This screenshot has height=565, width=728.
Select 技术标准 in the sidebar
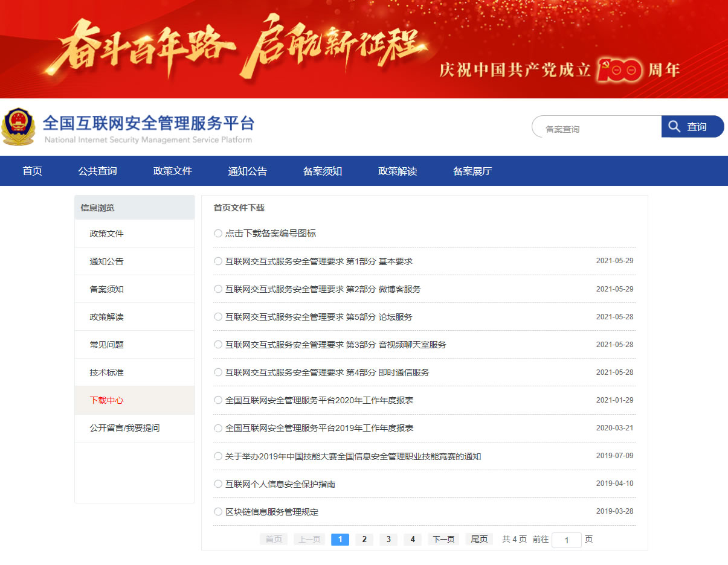click(x=107, y=372)
